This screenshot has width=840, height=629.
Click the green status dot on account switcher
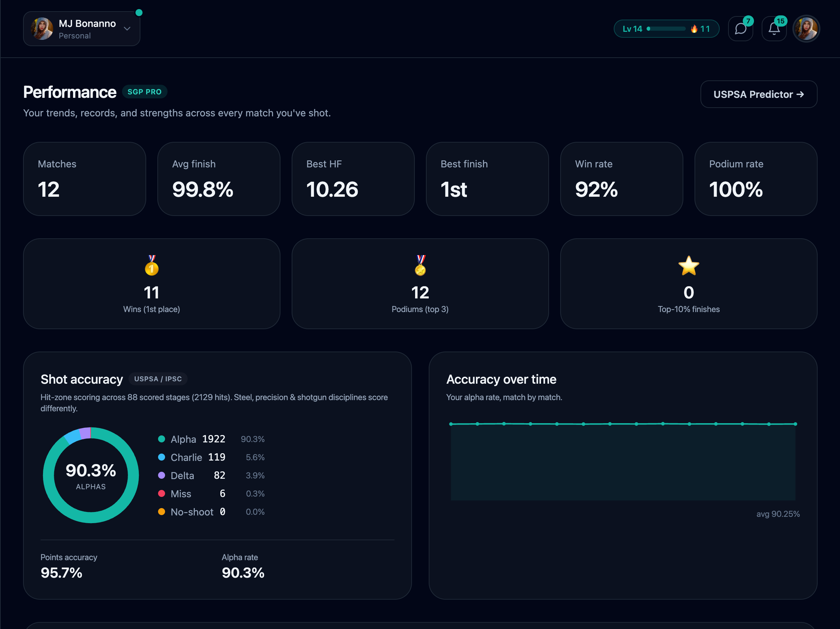pos(139,13)
